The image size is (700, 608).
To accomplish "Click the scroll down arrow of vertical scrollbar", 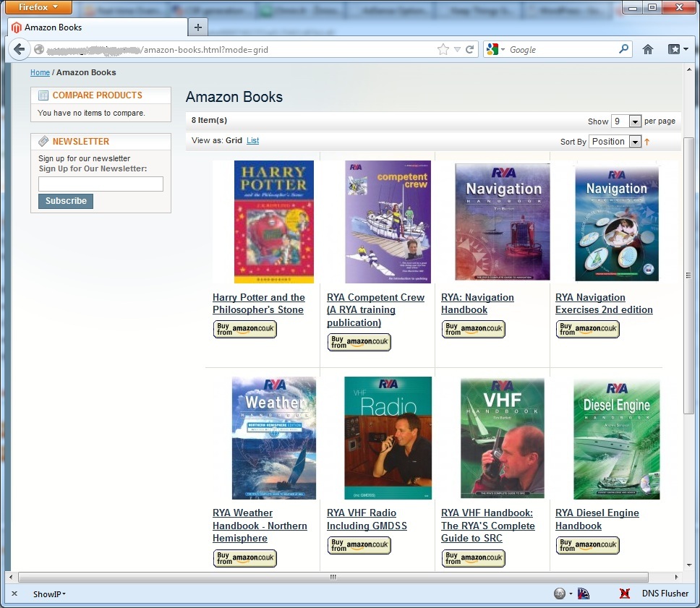I will tap(689, 564).
